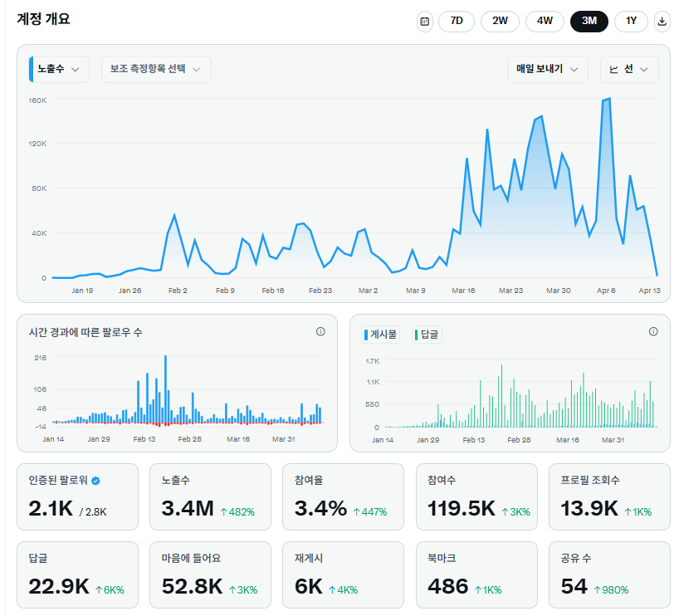Click the 계정 개요 heading
This screenshot has width=679, height=616.
[x=43, y=19]
